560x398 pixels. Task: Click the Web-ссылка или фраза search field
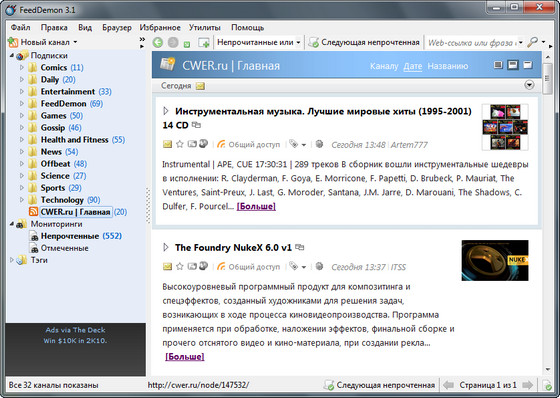pos(472,43)
